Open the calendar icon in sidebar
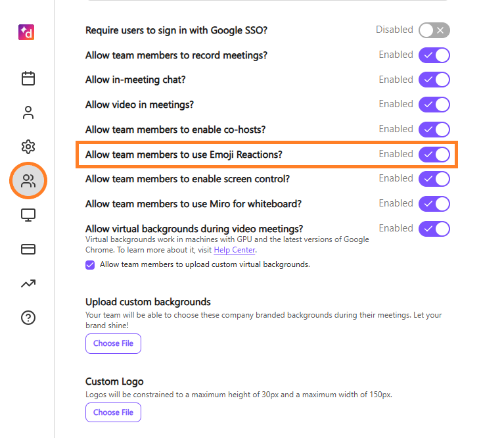 click(28, 78)
